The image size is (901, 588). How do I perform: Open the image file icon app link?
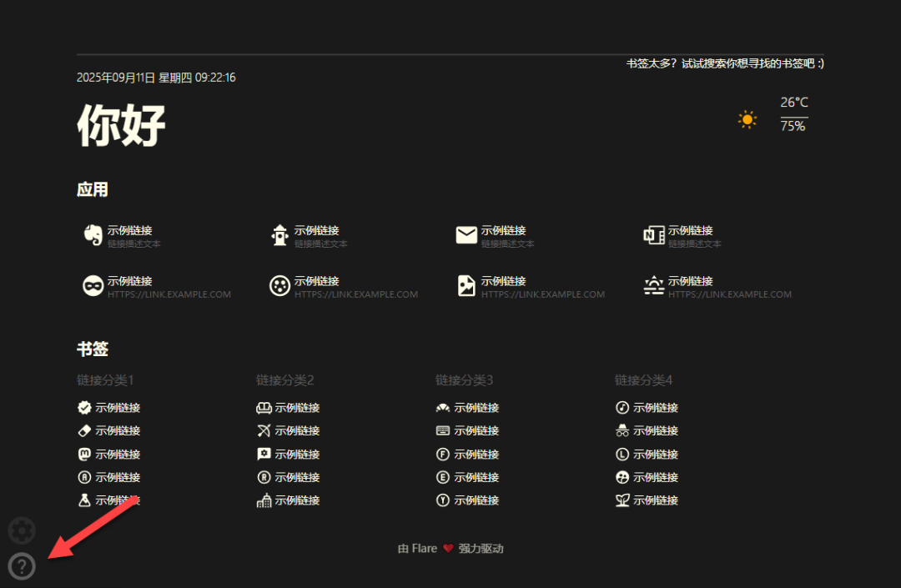pos(531,287)
